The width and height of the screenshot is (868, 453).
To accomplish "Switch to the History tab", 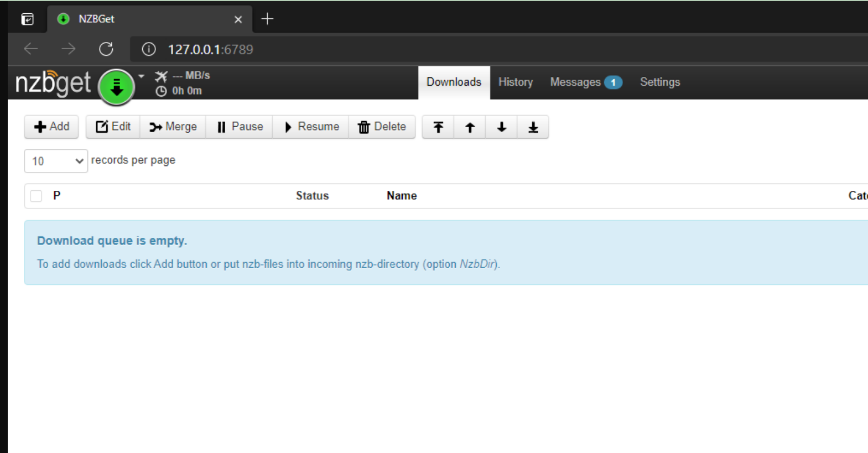I will pyautogui.click(x=515, y=82).
